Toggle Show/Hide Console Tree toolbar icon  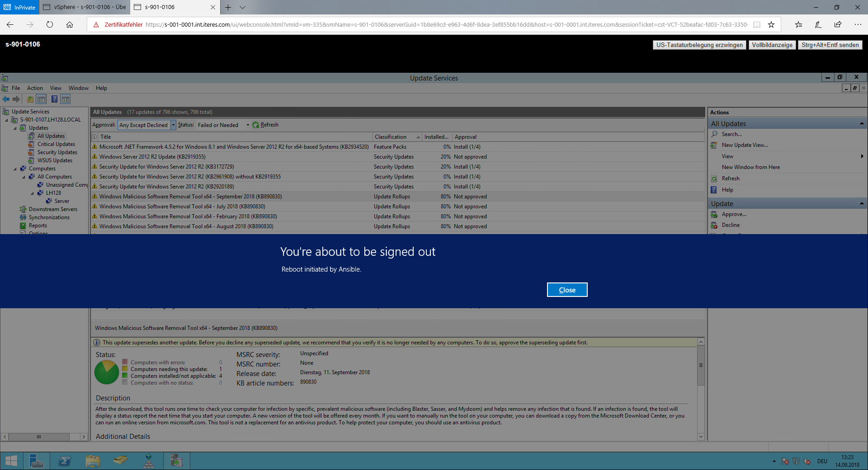point(41,99)
